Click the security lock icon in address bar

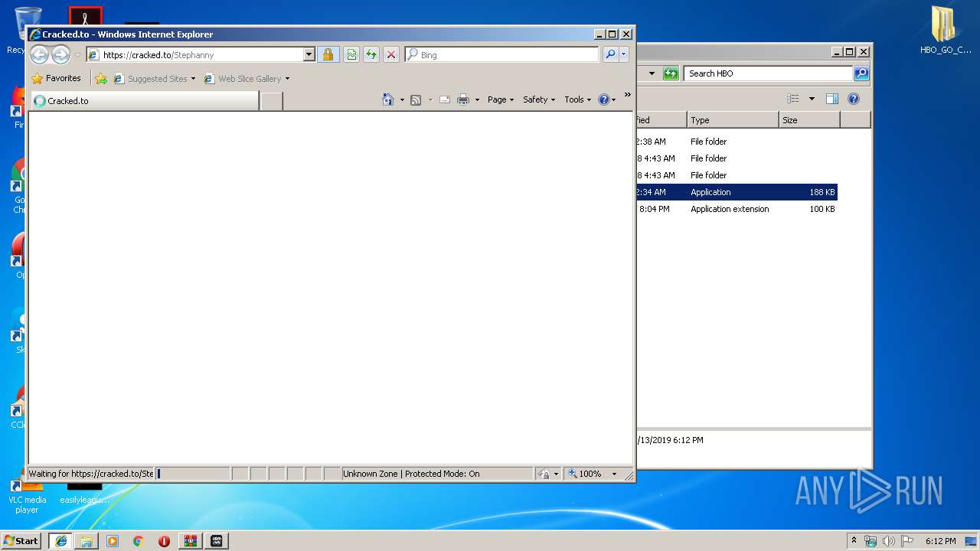click(x=328, y=54)
